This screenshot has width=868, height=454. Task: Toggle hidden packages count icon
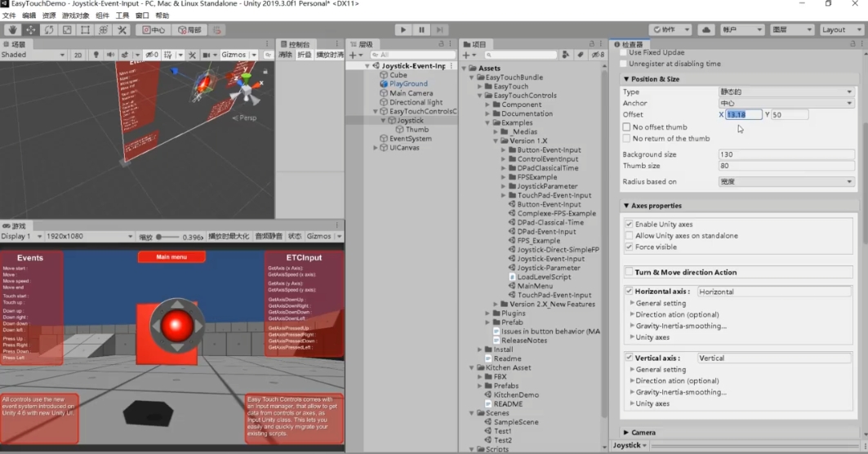598,55
